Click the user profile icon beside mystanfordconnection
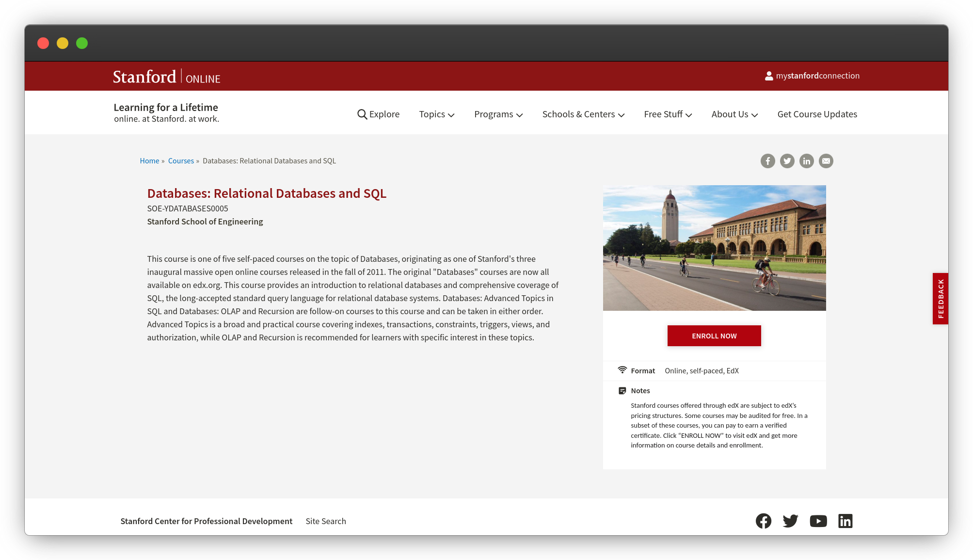This screenshot has width=973, height=560. [769, 76]
